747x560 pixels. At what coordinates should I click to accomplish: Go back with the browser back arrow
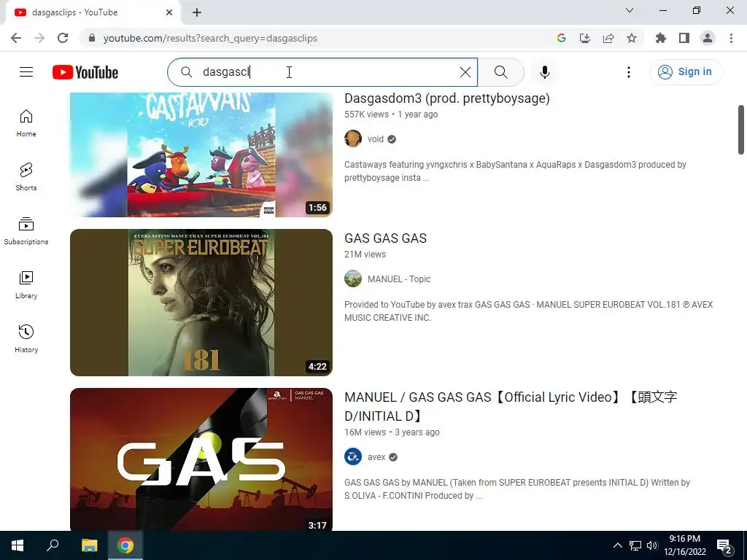tap(16, 38)
